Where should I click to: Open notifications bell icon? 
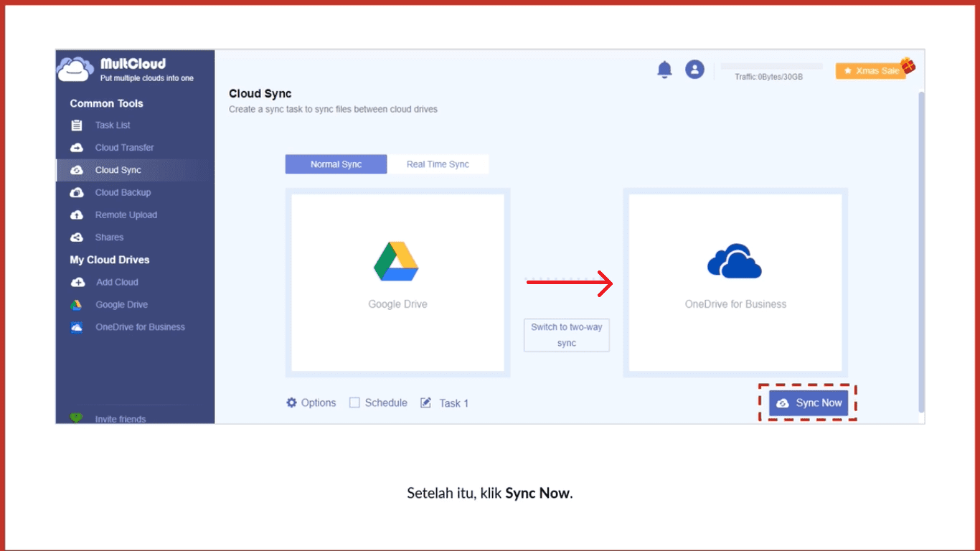(665, 70)
